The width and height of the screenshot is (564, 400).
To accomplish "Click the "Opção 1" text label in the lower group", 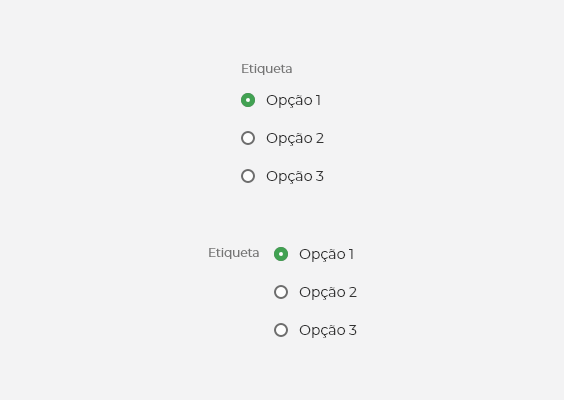I will click(x=327, y=255).
